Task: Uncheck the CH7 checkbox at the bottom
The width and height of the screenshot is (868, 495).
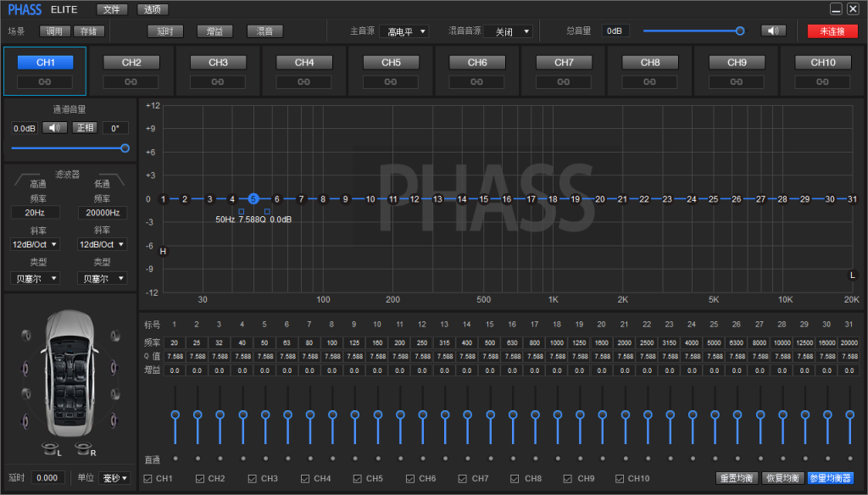Action: (463, 478)
